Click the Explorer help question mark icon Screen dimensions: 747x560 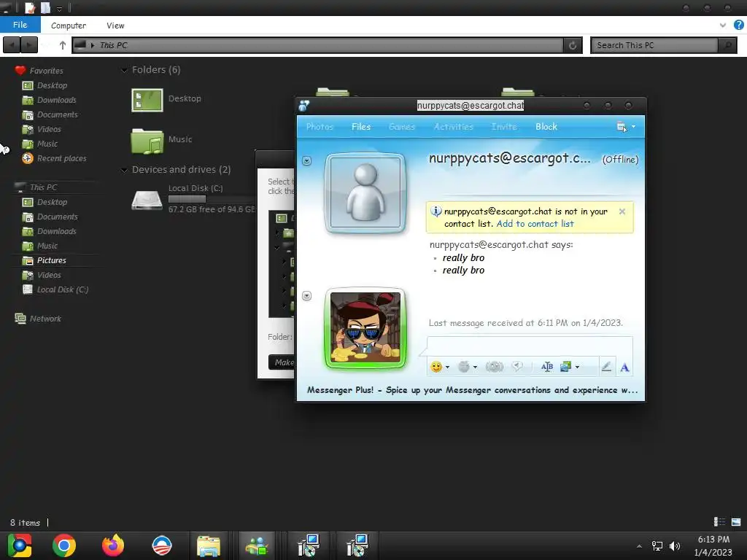coord(739,25)
